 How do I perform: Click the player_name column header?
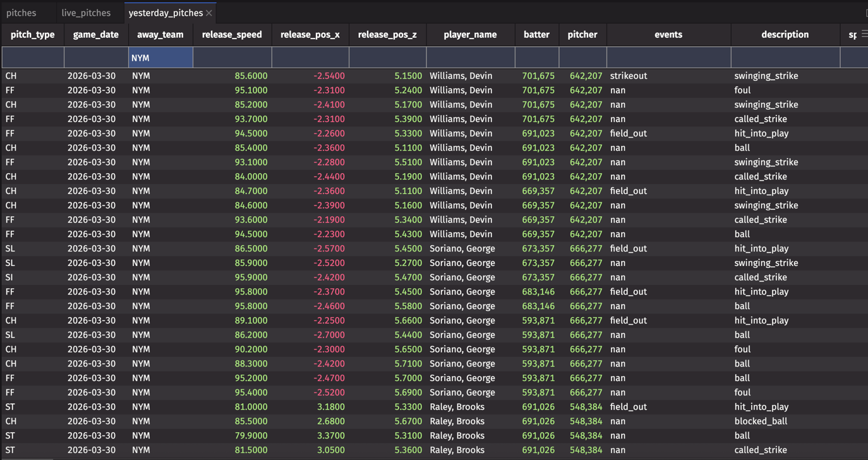(470, 35)
